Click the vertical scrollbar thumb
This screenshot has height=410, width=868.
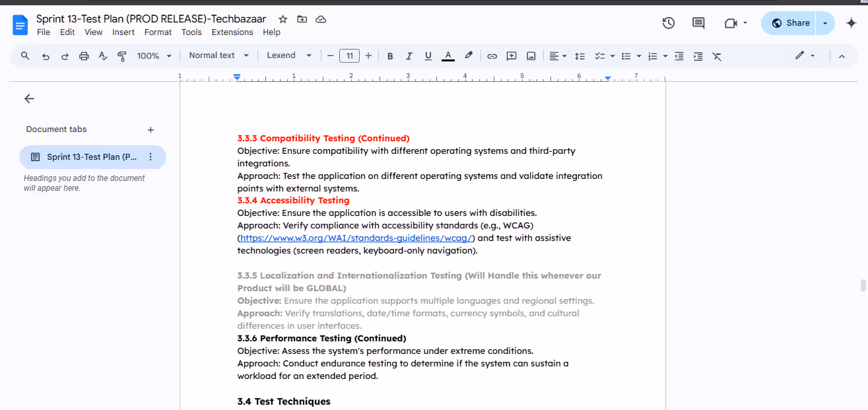863,285
